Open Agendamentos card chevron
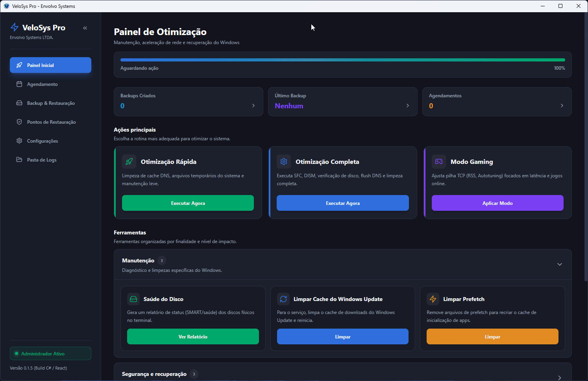Viewport: 588px width, 381px height. click(562, 106)
